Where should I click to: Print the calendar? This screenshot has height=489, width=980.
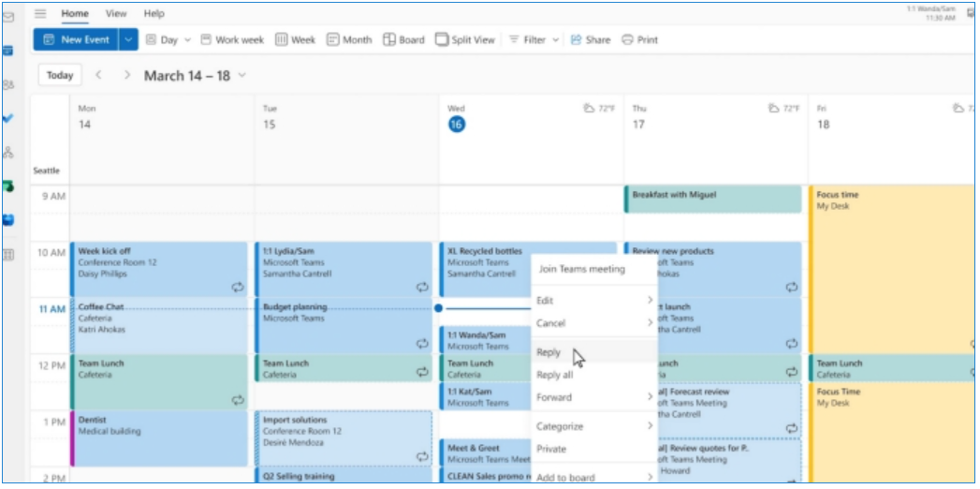point(640,40)
